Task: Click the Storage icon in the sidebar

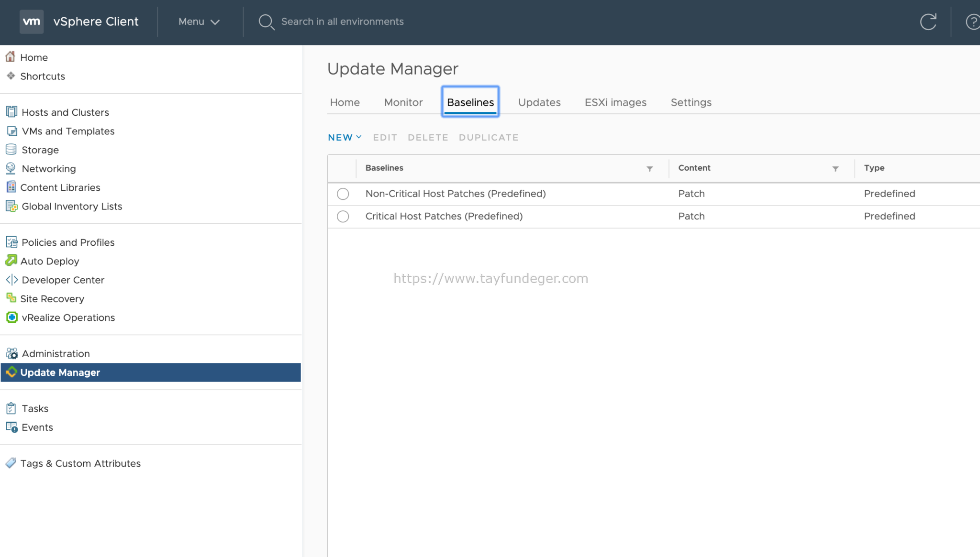Action: (11, 149)
